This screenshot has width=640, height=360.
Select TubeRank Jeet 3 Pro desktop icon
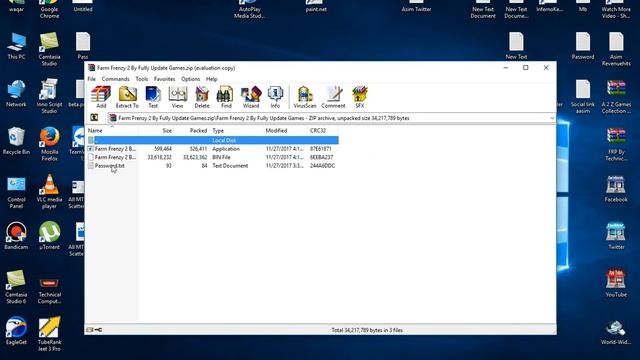click(x=49, y=334)
